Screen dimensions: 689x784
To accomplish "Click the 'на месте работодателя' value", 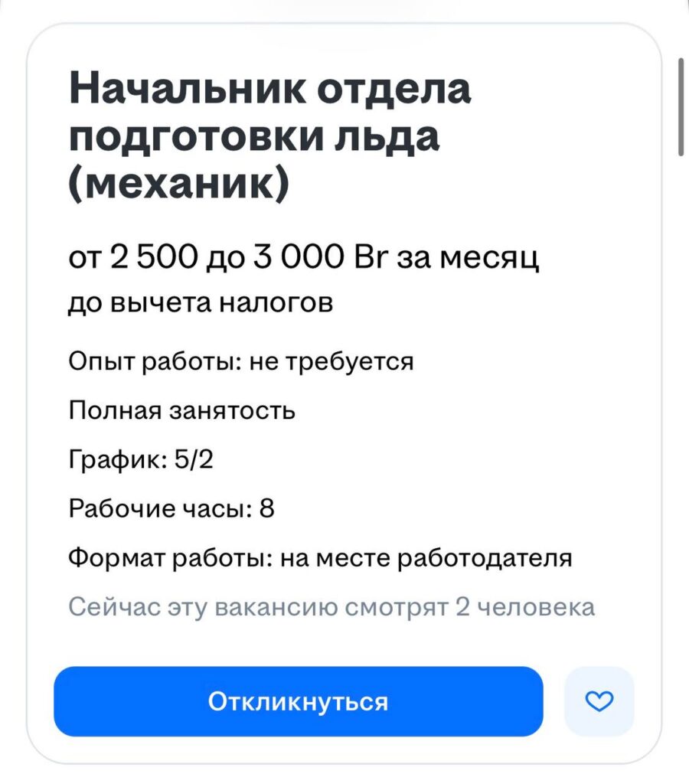I will point(426,558).
